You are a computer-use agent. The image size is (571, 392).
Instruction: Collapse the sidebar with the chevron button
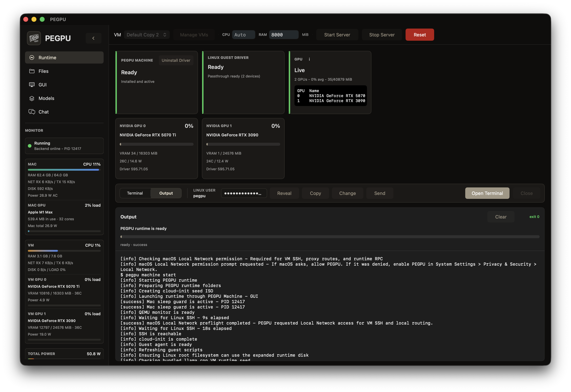click(x=93, y=38)
